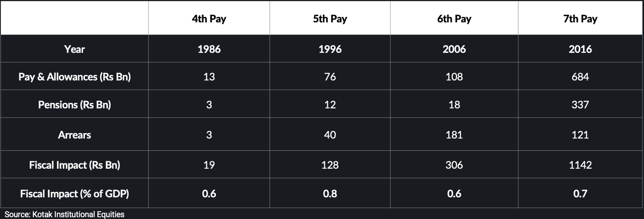
Task: Select the 337 Pensions value
Action: pyautogui.click(x=580, y=105)
